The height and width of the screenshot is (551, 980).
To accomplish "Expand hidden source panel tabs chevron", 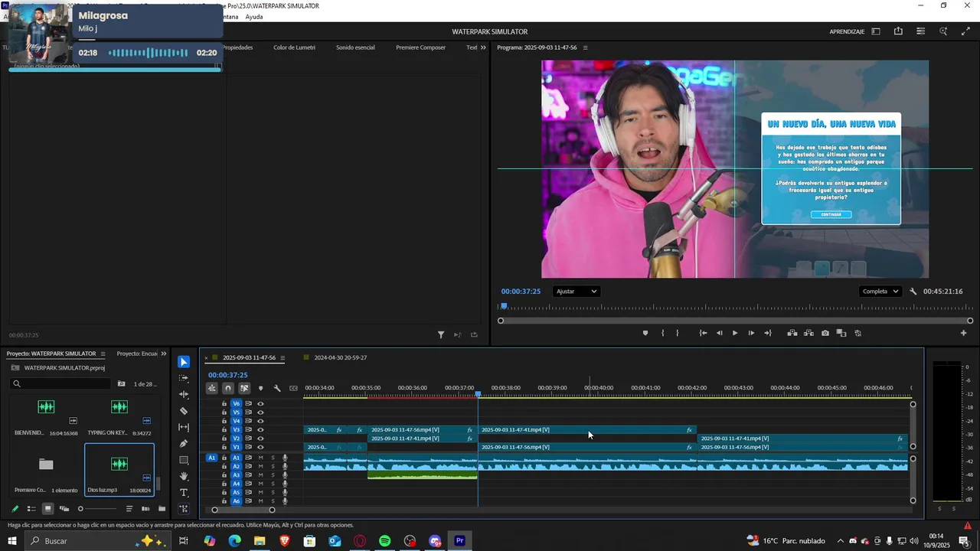I will click(482, 47).
